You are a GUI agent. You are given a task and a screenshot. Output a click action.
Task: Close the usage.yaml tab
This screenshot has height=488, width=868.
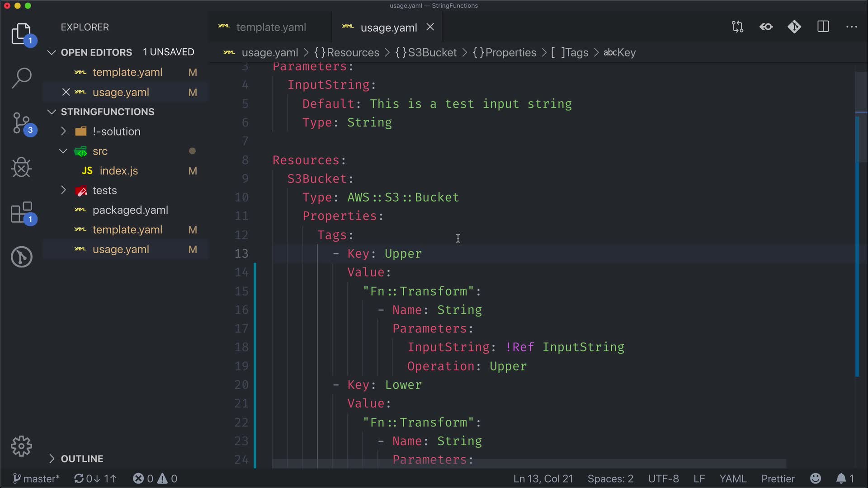tap(430, 27)
